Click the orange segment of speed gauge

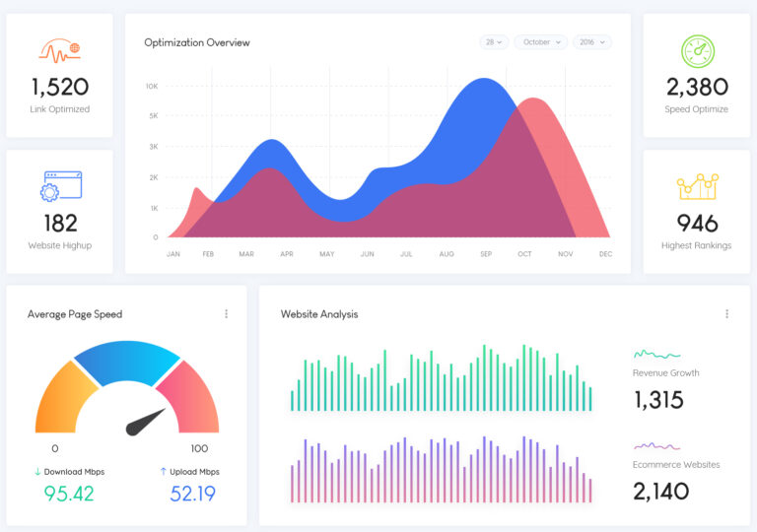click(57, 399)
